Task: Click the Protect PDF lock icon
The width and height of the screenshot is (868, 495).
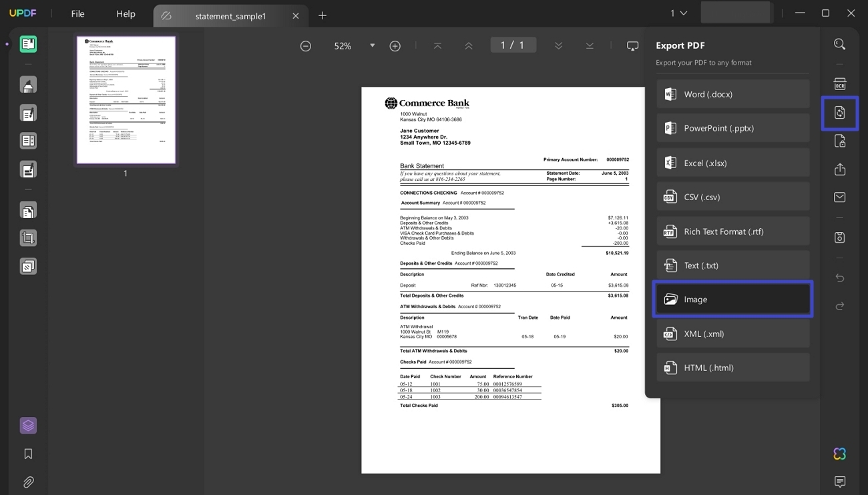Action: [839, 141]
